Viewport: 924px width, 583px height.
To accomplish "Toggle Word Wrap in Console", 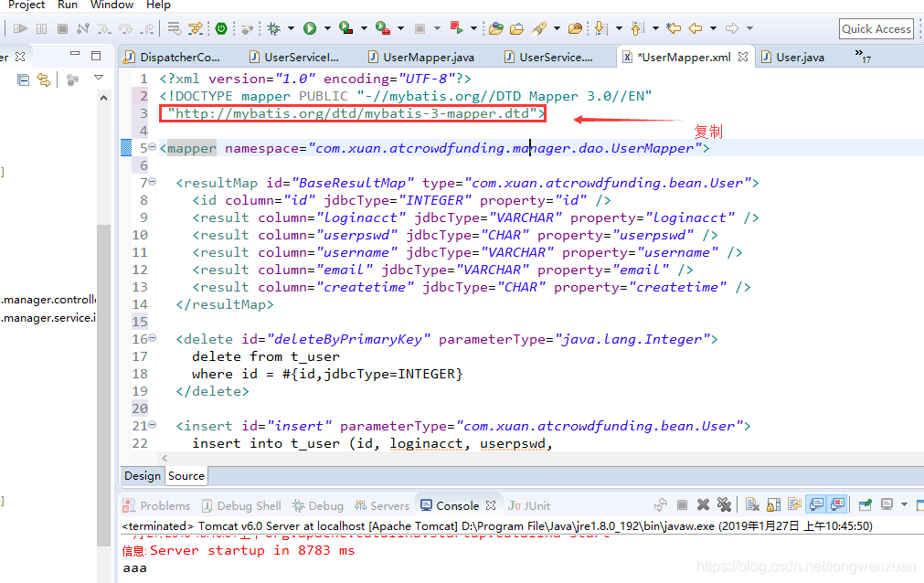I will 795,504.
